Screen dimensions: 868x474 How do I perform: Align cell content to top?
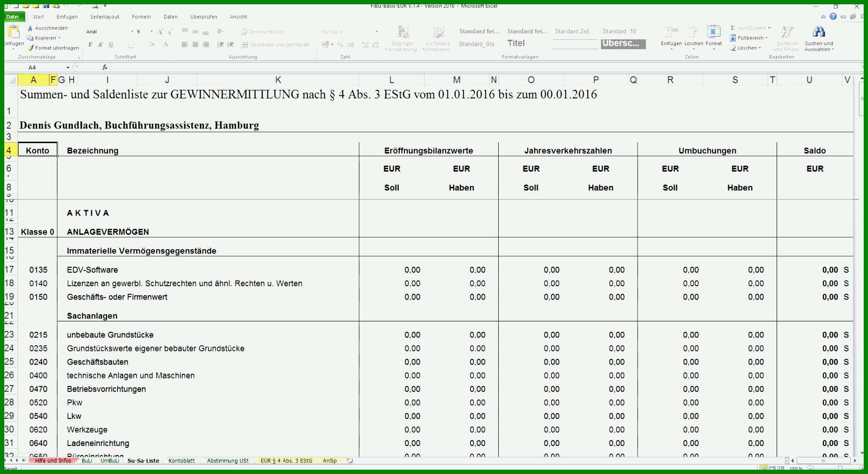point(185,31)
